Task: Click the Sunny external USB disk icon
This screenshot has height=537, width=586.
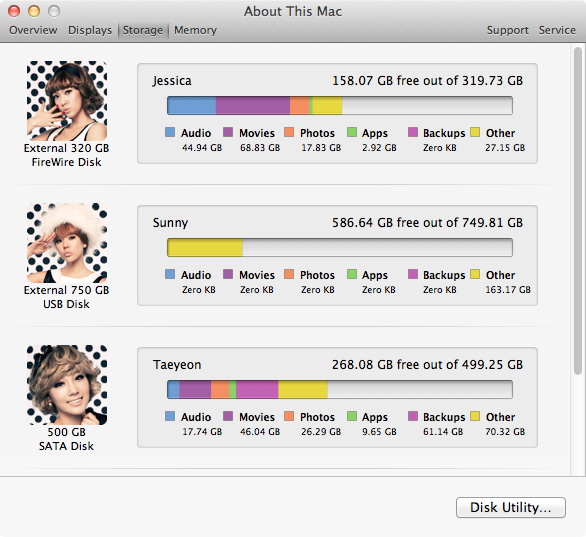Action: click(67, 243)
